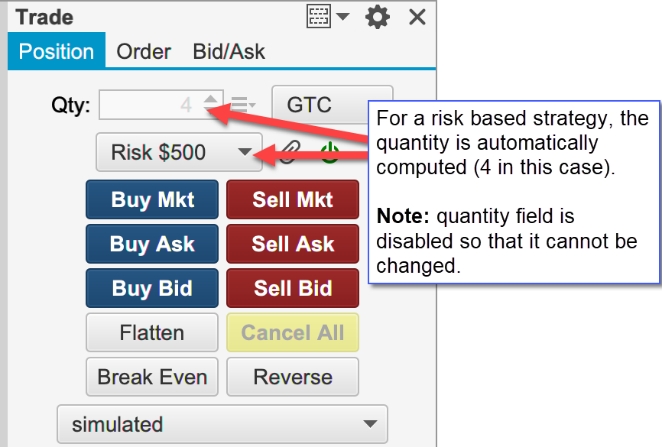Viewport: 662px width, 447px height.
Task: Click the yellow Cancel All button
Action: 293,333
